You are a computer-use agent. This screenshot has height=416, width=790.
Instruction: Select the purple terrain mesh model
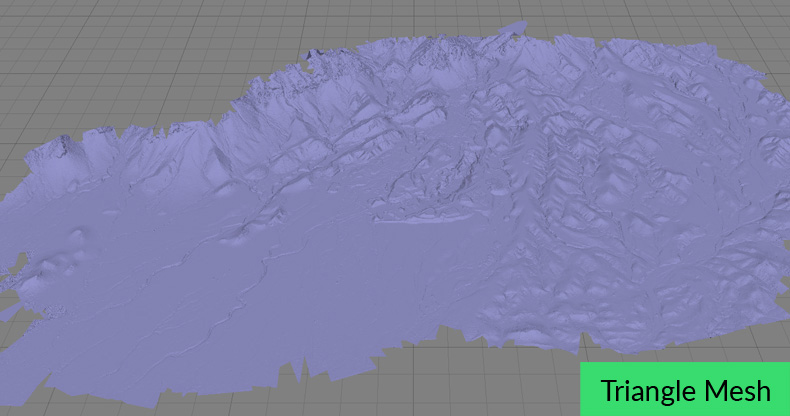pyautogui.click(x=395, y=214)
